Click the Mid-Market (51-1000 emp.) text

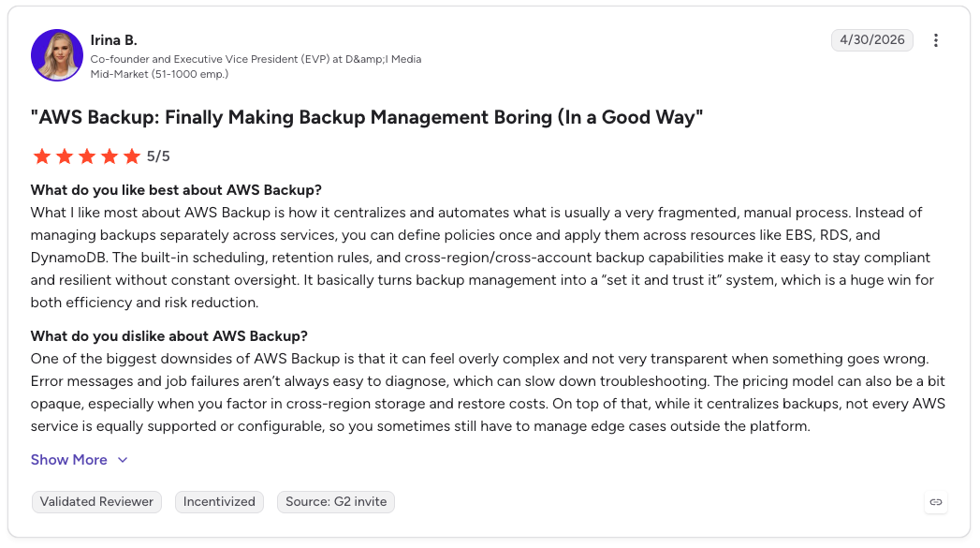(x=159, y=74)
